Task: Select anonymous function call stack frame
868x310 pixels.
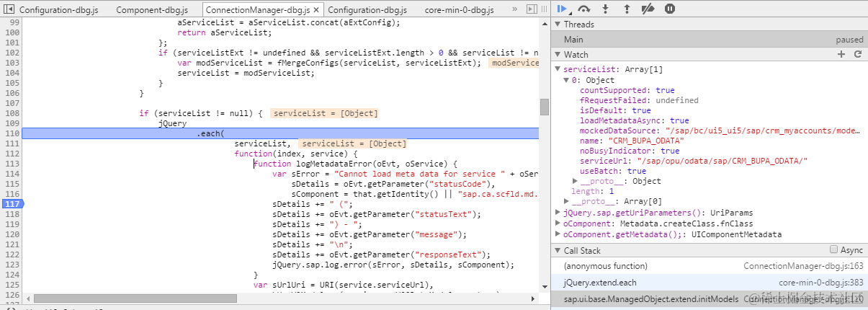Action: tap(709, 266)
